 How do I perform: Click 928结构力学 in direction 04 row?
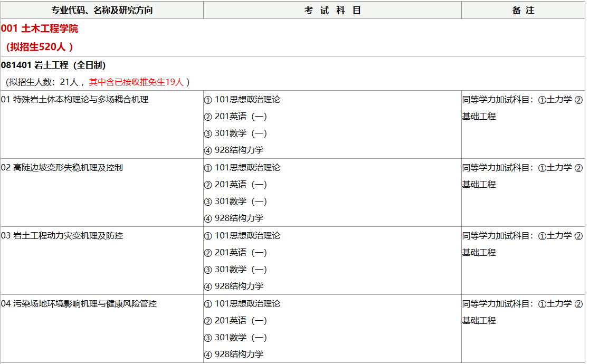click(239, 354)
